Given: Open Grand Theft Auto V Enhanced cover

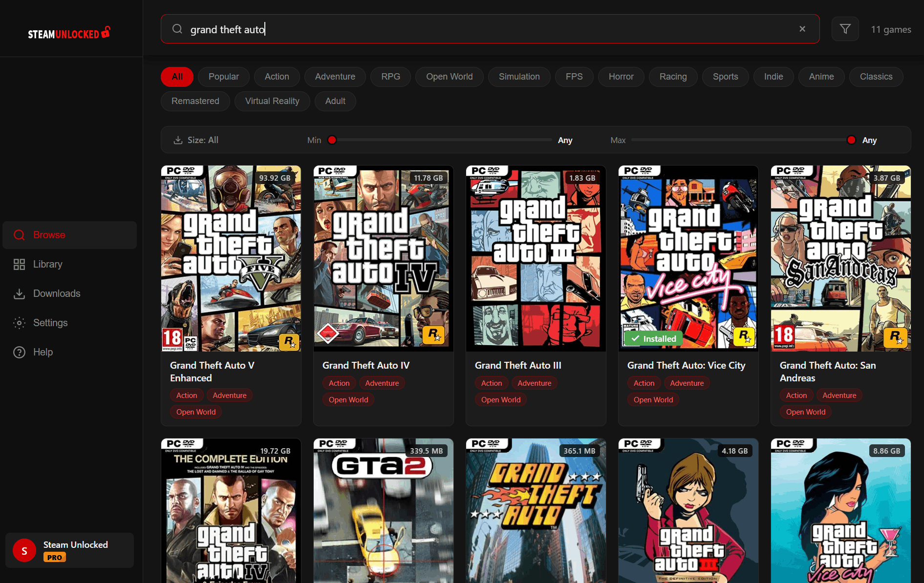Looking at the screenshot, I should coord(231,258).
